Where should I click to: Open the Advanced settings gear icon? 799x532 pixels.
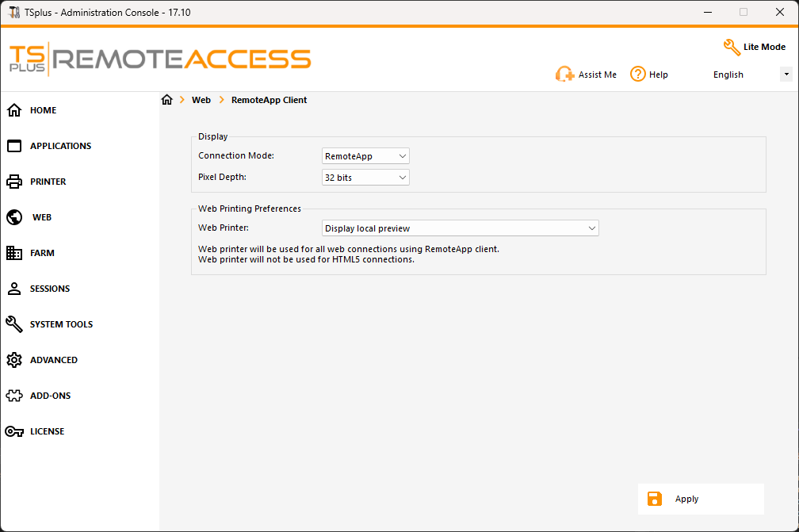point(13,360)
